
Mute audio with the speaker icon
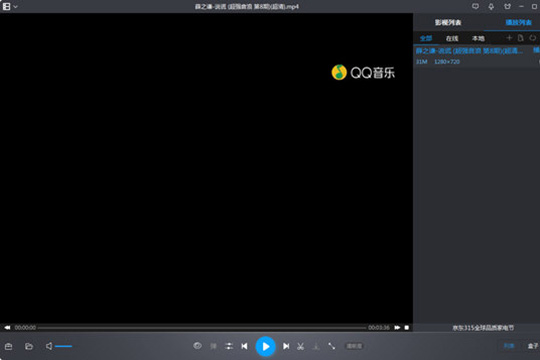pyautogui.click(x=49, y=346)
